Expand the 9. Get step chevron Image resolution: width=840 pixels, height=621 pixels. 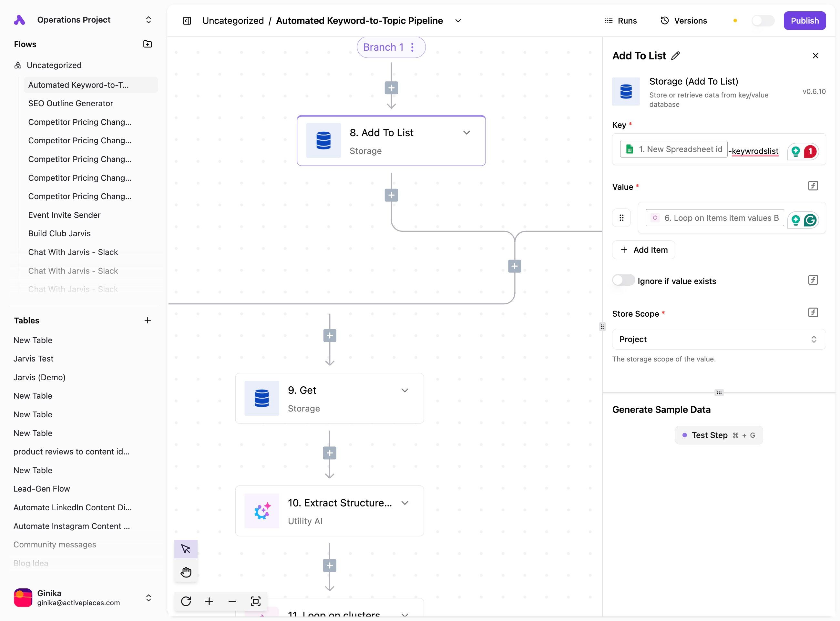point(405,390)
